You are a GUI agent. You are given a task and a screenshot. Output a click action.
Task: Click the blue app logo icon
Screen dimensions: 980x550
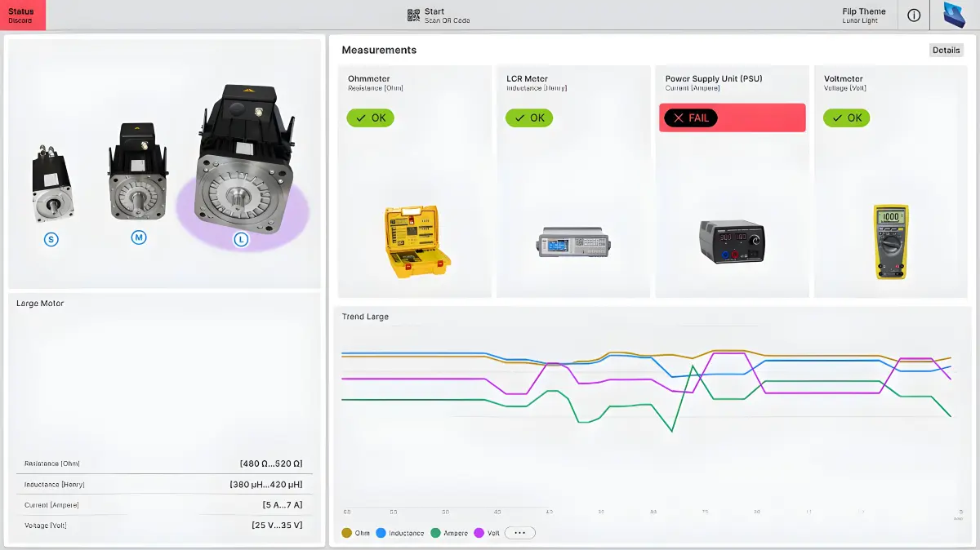pyautogui.click(x=954, y=16)
